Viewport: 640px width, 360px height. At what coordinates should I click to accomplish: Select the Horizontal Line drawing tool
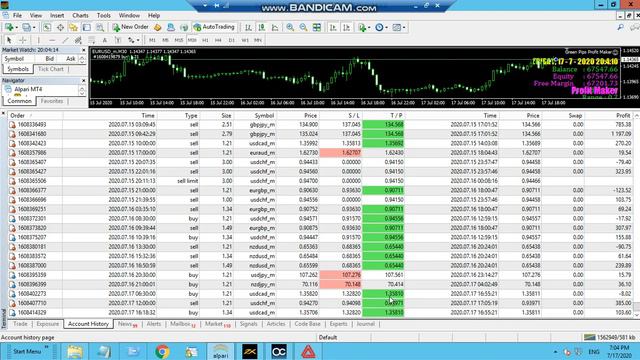click(52, 40)
